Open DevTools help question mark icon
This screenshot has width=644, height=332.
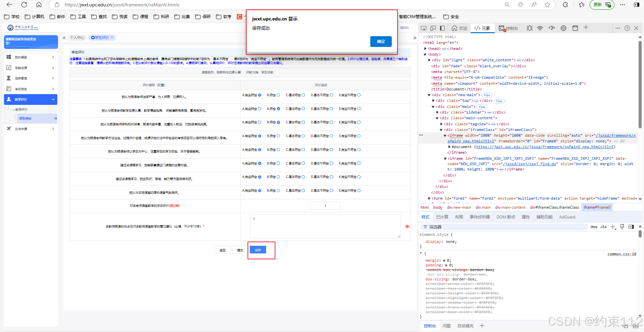pos(627,28)
